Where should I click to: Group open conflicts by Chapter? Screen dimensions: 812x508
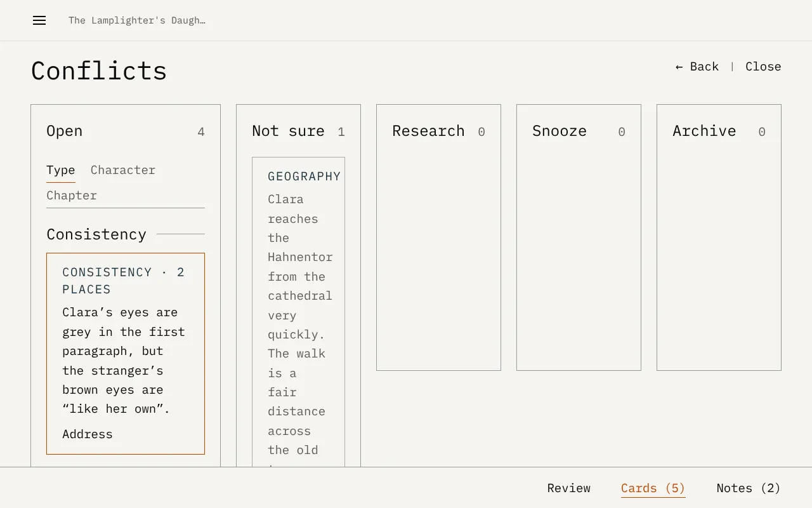coord(72,196)
